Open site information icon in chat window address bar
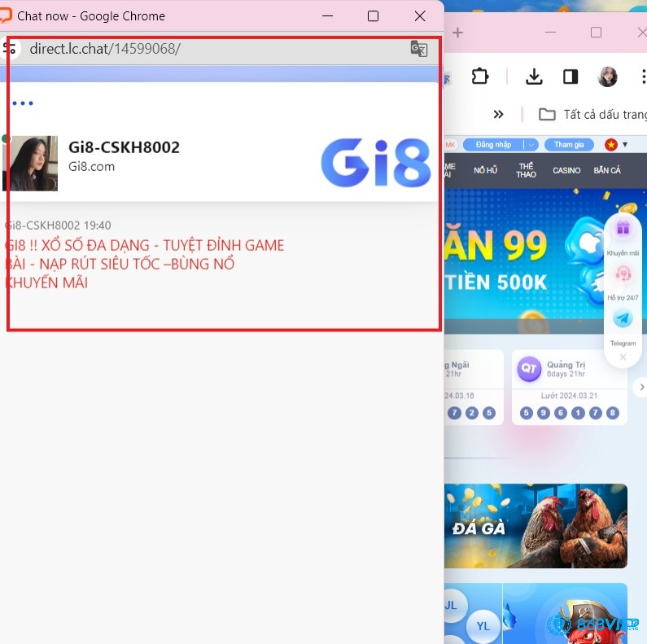Image resolution: width=647 pixels, height=644 pixels. (9, 48)
